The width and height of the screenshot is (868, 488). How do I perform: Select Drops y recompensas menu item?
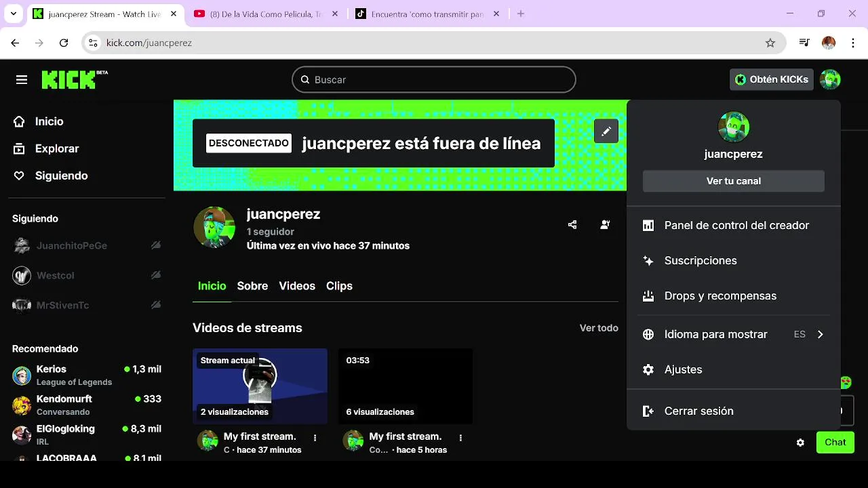coord(734,296)
